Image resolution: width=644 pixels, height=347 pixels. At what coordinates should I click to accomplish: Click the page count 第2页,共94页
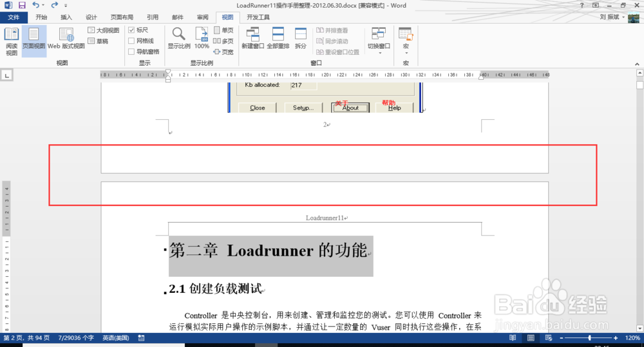[26, 338]
